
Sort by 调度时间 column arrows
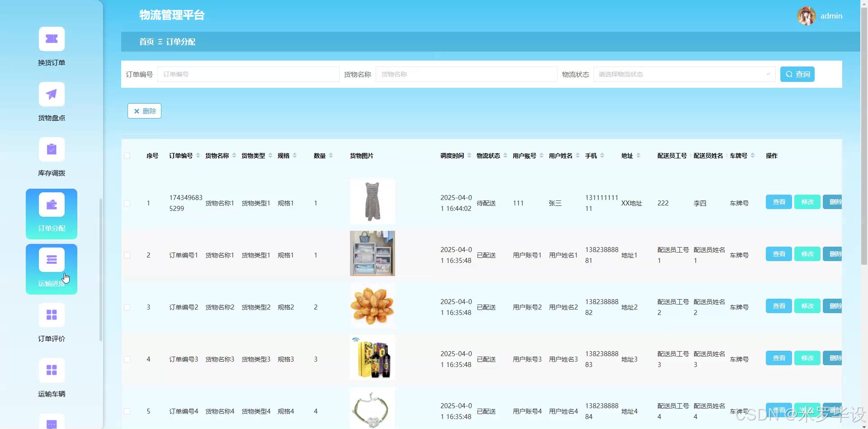469,156
